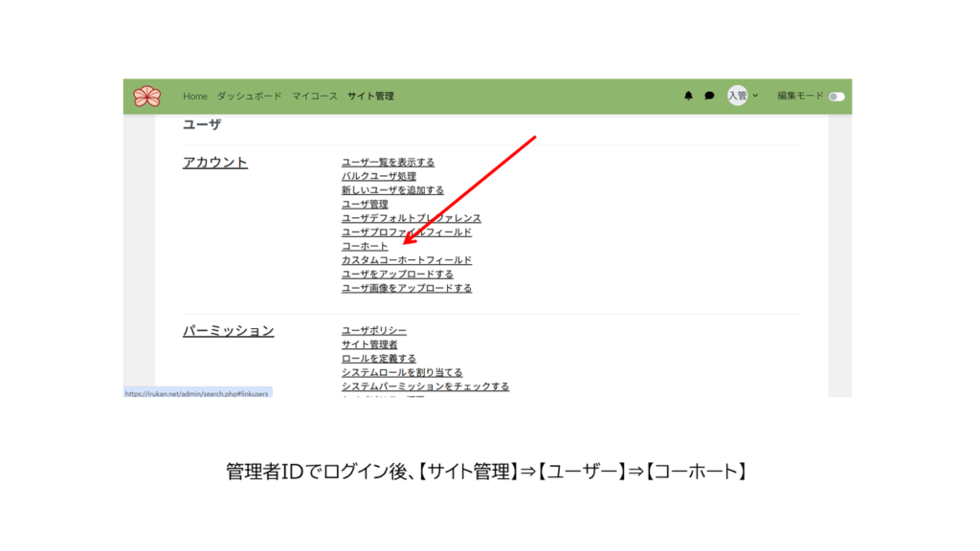Click the 入管 user avatar
Viewport: 980px width, 551px height.
point(737,96)
